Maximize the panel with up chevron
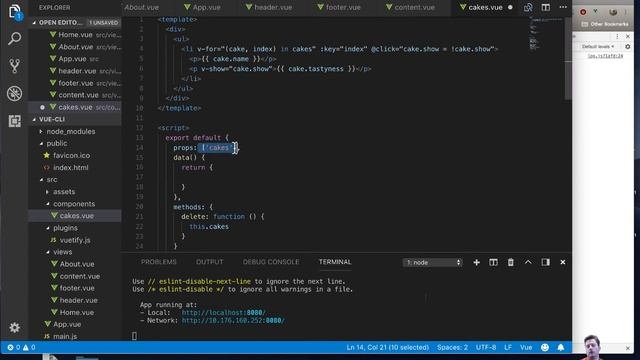This screenshot has height=360, width=640. [528, 262]
